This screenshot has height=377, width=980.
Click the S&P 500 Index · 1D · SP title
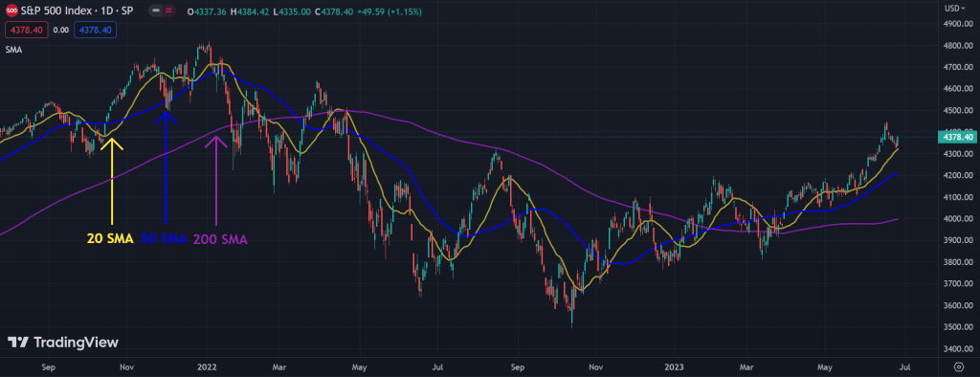(76, 11)
